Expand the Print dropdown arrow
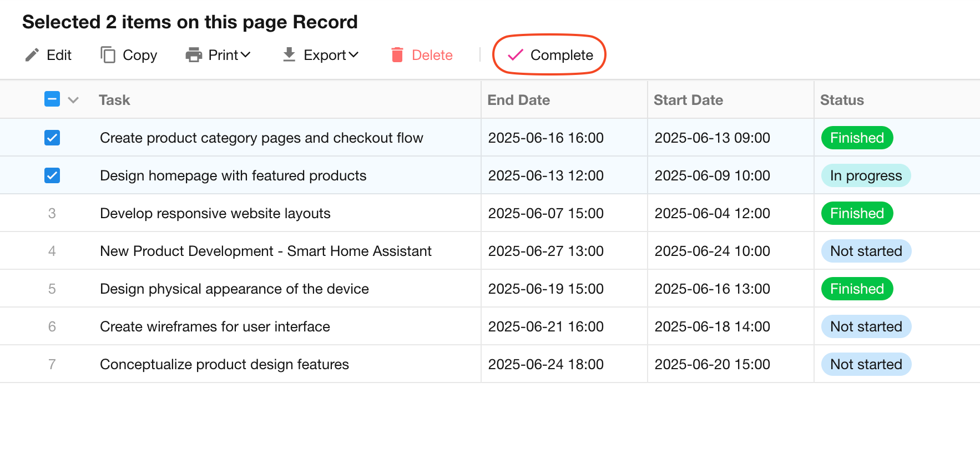 246,55
